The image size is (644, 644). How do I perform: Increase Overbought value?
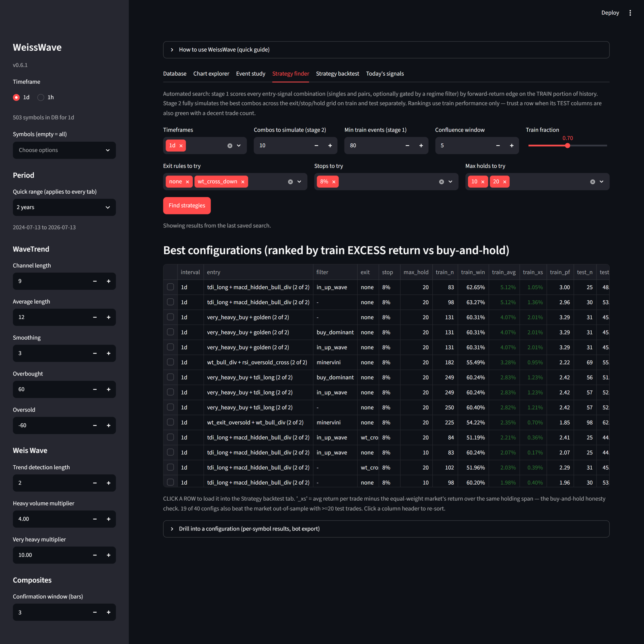(x=109, y=389)
